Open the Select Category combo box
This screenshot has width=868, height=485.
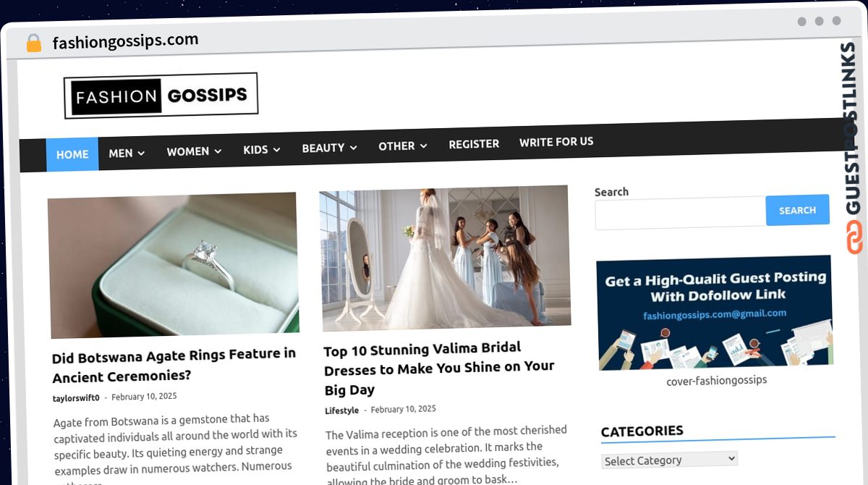[x=669, y=459]
